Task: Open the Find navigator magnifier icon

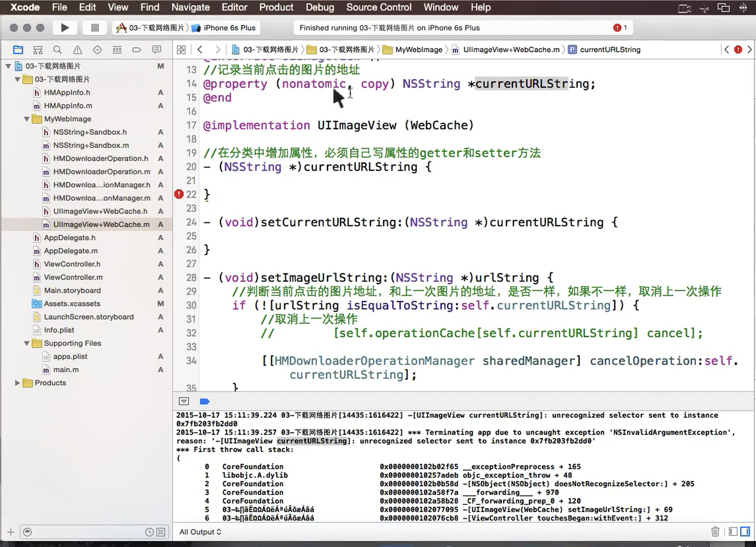Action: coord(57,50)
